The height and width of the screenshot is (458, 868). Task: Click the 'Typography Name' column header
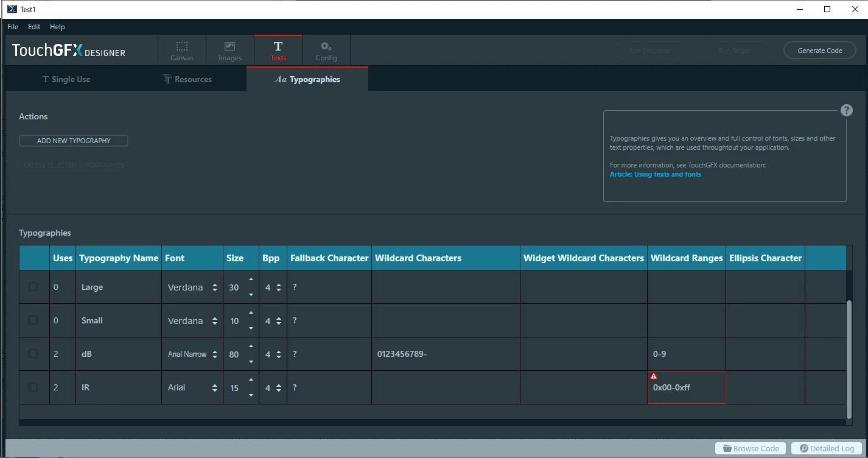[119, 258]
